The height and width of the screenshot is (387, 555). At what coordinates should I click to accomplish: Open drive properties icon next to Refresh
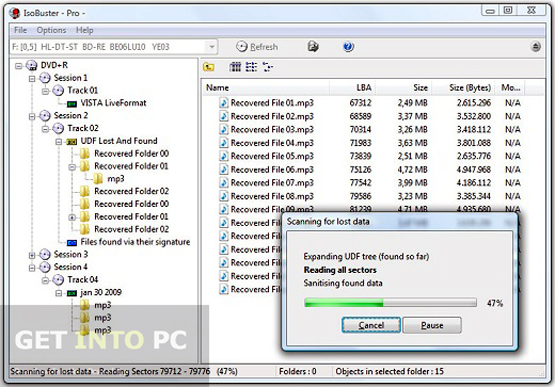[x=313, y=46]
